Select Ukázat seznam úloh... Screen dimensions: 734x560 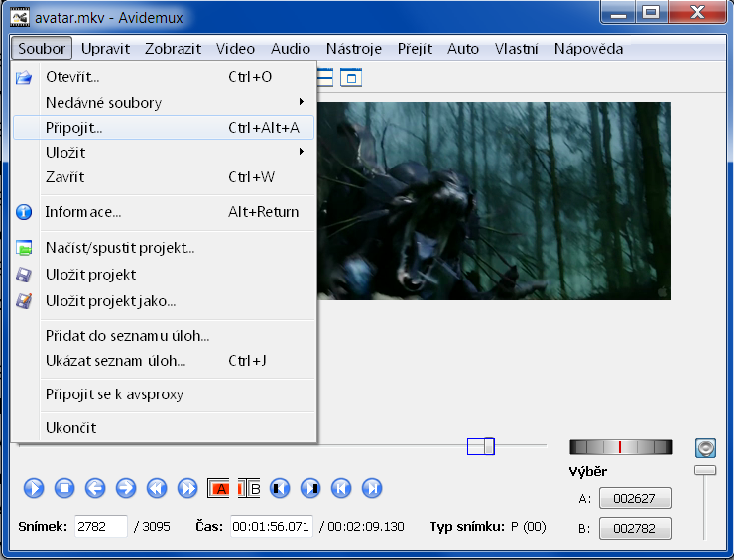click(x=163, y=361)
